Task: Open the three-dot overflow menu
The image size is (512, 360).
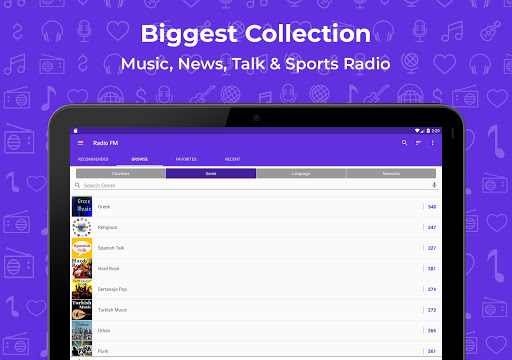Action: 432,143
